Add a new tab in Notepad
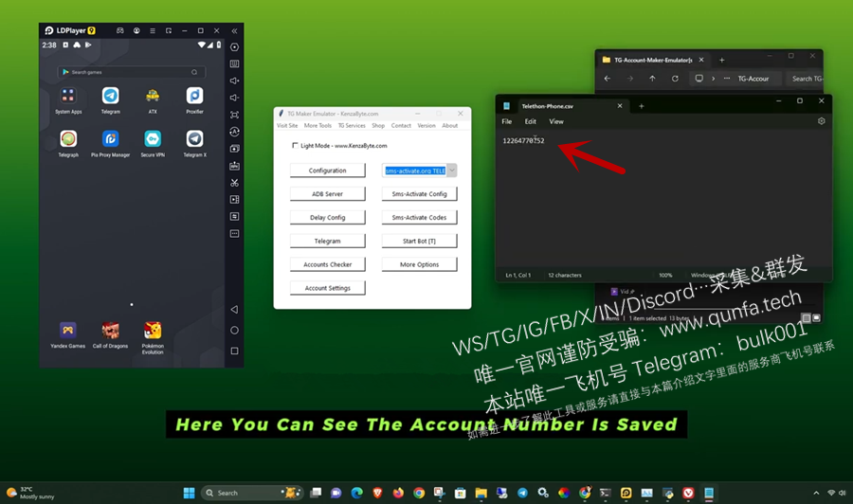 point(642,106)
